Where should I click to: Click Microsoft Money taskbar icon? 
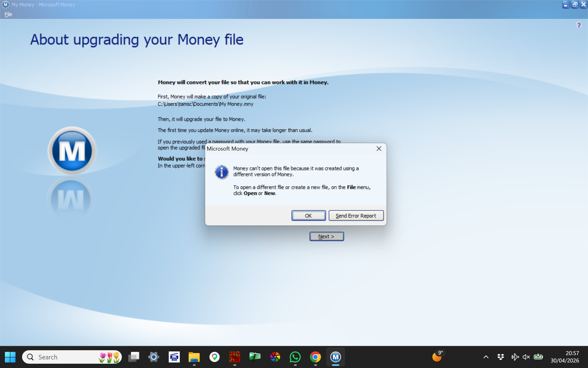[336, 357]
